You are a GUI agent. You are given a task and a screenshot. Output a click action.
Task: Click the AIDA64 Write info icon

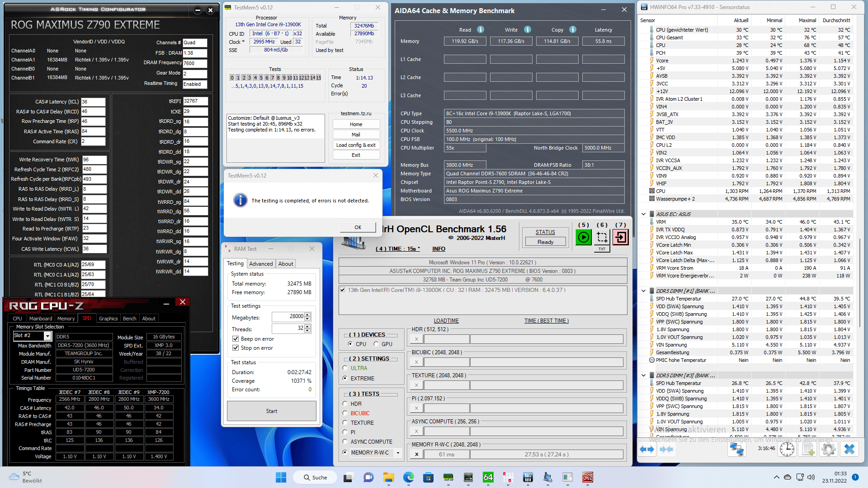[x=528, y=29]
